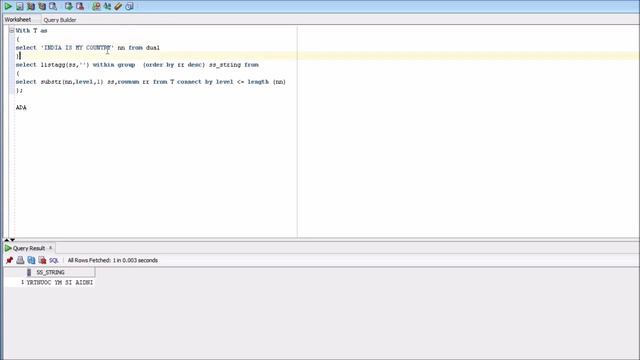Click the SS_STRING column header
Screen dimensions: 640x360
coord(61,272)
